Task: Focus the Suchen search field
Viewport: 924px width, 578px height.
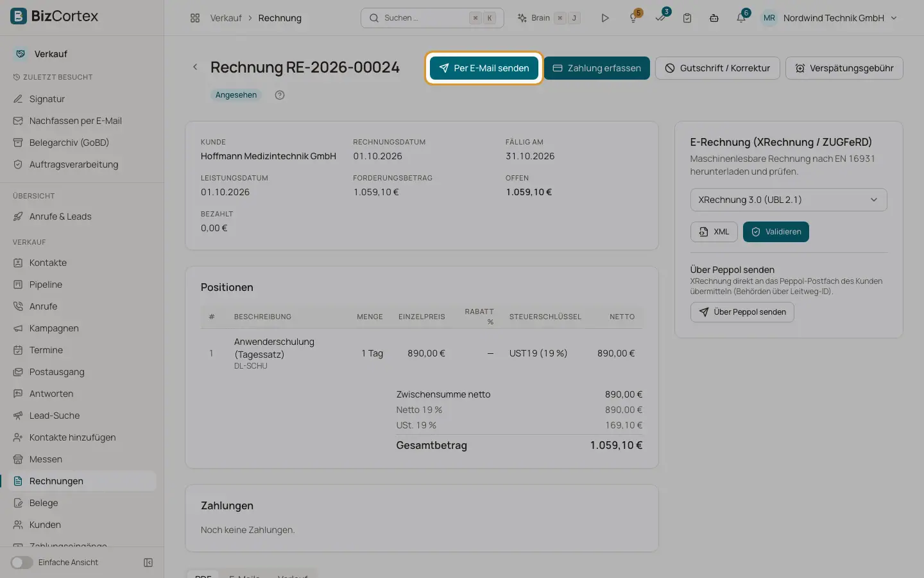Action: pos(432,18)
